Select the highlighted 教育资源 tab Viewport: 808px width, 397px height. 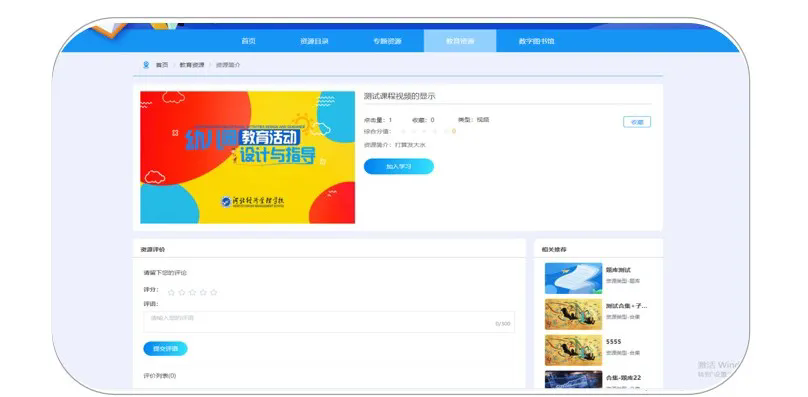460,41
